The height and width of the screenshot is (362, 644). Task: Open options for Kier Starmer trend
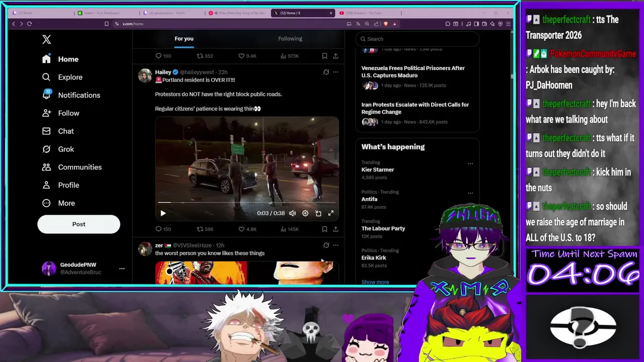coord(470,163)
